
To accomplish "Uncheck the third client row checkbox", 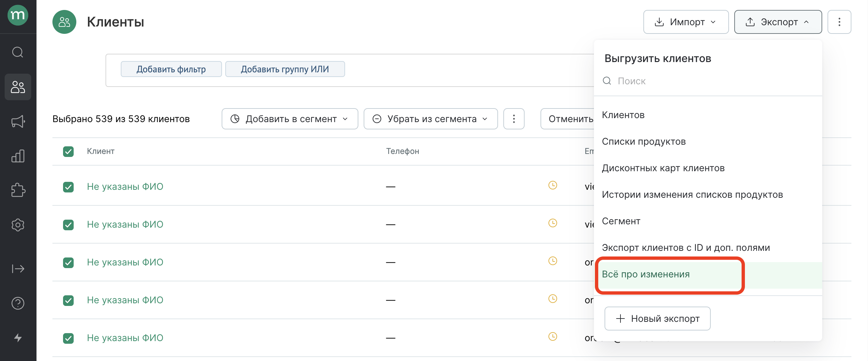I will click(68, 262).
